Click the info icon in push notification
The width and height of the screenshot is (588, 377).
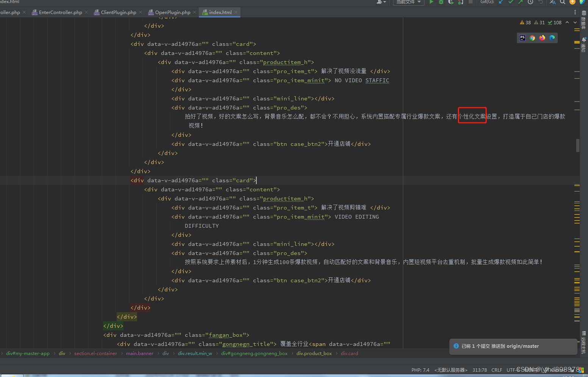click(x=456, y=346)
